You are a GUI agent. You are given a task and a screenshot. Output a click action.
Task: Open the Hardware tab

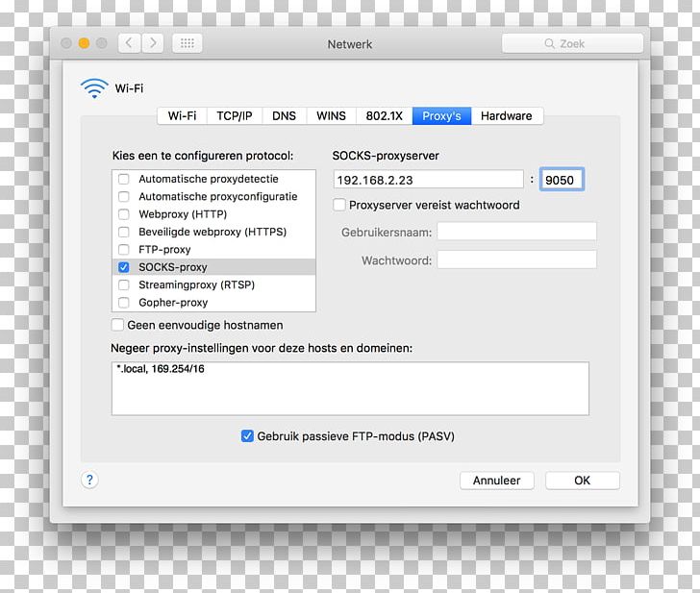point(507,116)
